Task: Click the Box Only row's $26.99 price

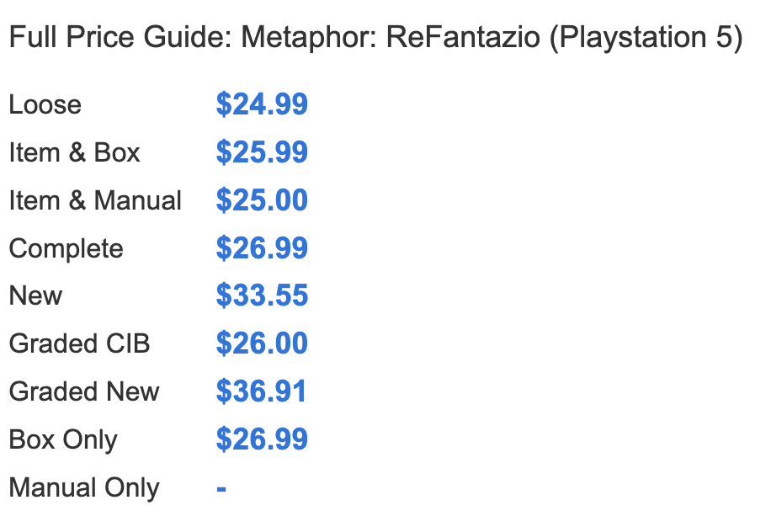Action: [262, 440]
